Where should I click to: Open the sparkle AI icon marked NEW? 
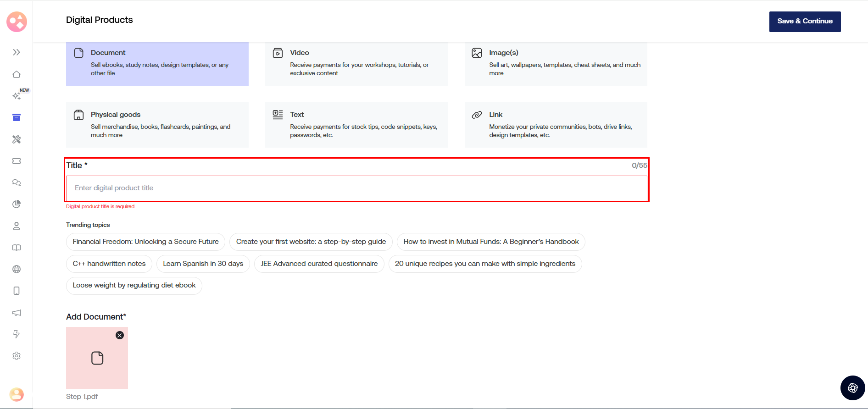coord(17,96)
